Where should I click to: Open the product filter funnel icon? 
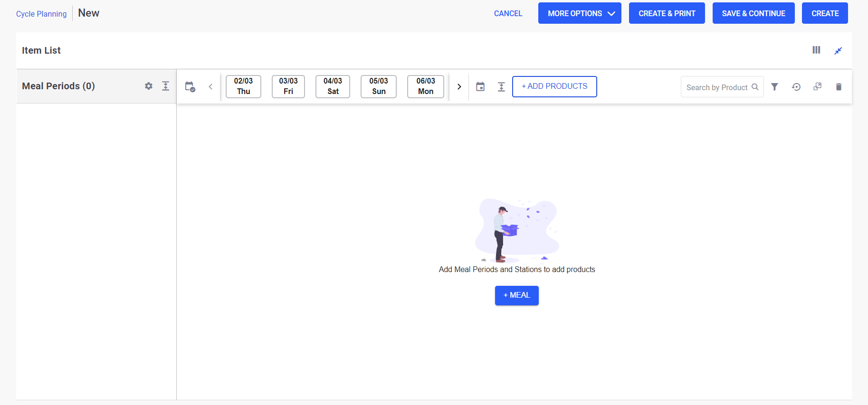coord(774,86)
